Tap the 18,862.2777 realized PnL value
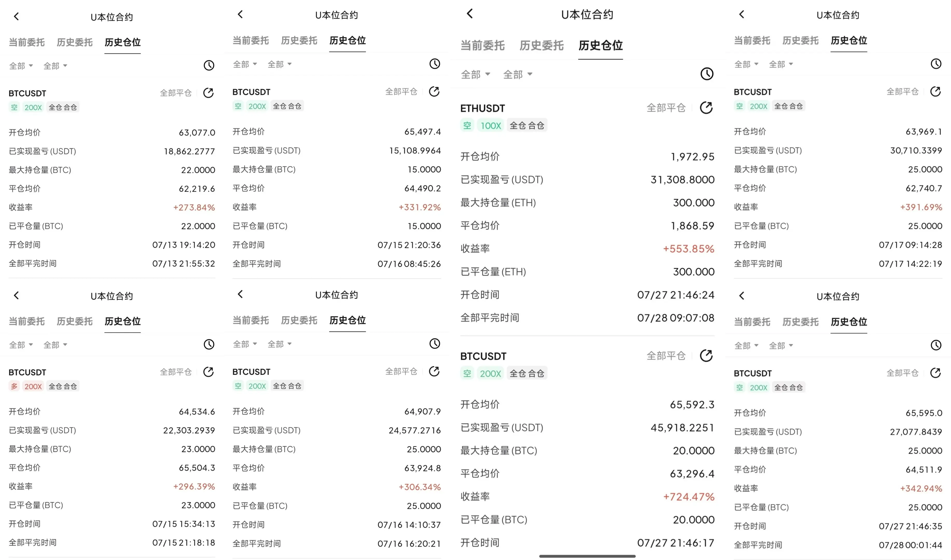This screenshot has height=560, width=951. coord(189,151)
